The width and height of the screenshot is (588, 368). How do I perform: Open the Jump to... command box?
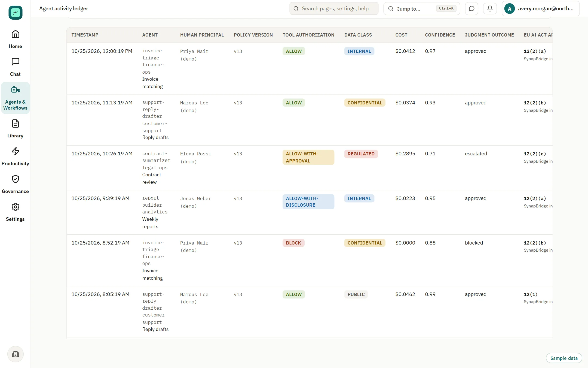click(x=422, y=8)
